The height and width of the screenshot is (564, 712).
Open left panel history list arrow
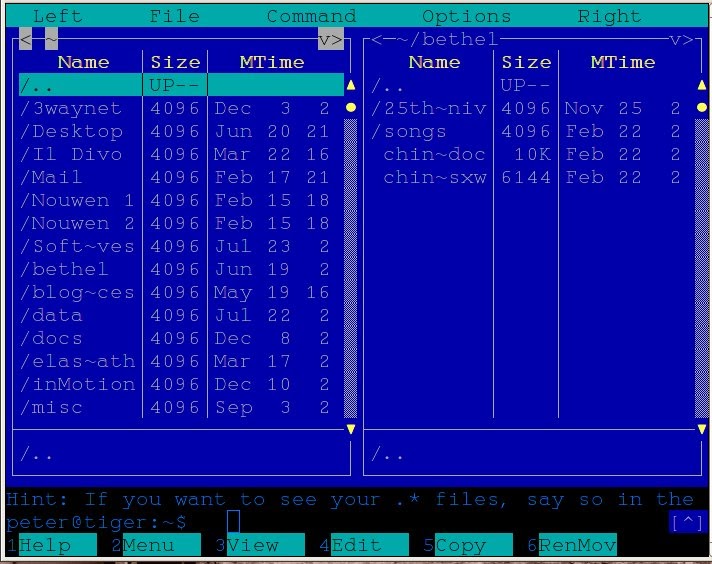(x=324, y=39)
